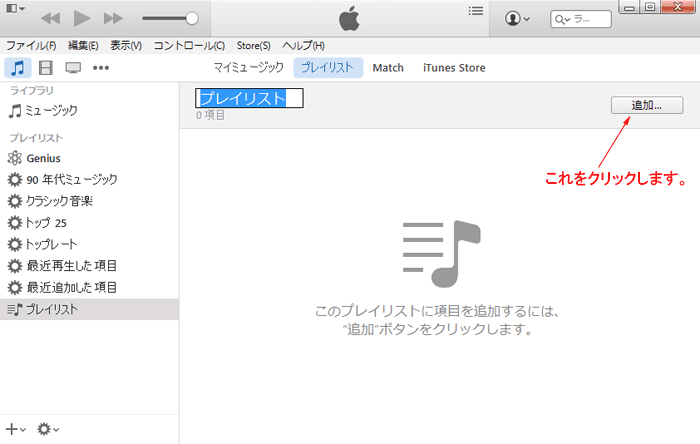
Task: Select the プレイリスト tab
Action: [x=328, y=67]
